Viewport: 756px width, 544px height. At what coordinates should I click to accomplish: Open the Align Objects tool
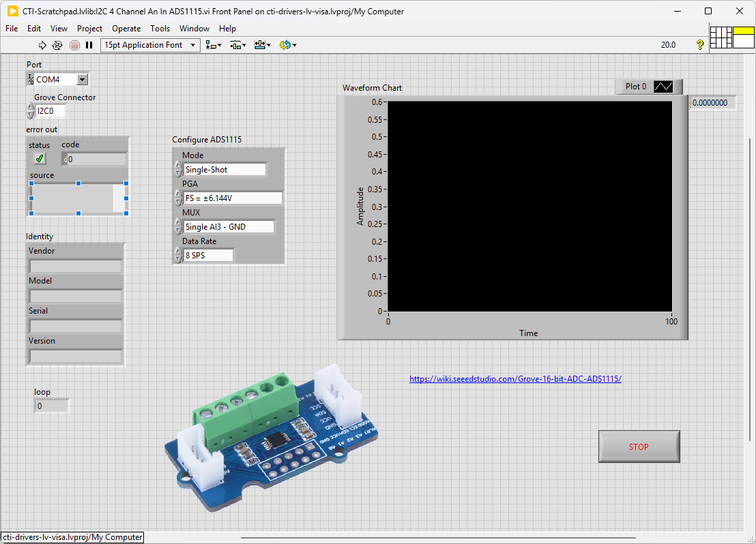point(213,45)
